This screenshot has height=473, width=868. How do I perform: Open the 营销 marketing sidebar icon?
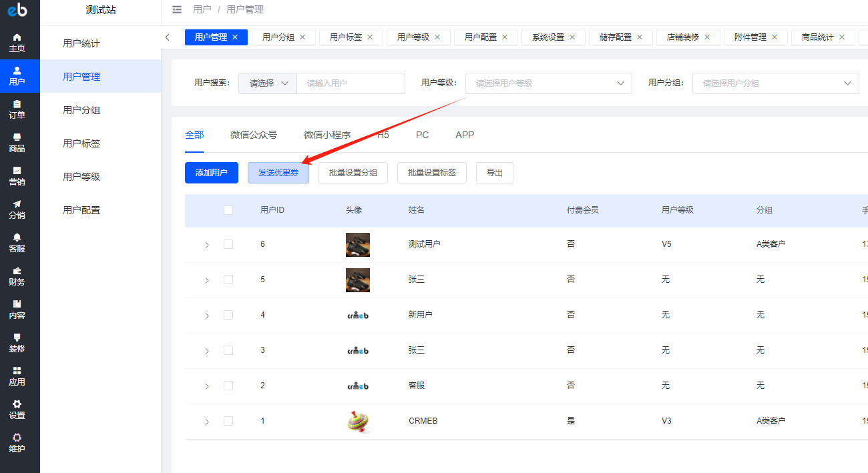[17, 175]
